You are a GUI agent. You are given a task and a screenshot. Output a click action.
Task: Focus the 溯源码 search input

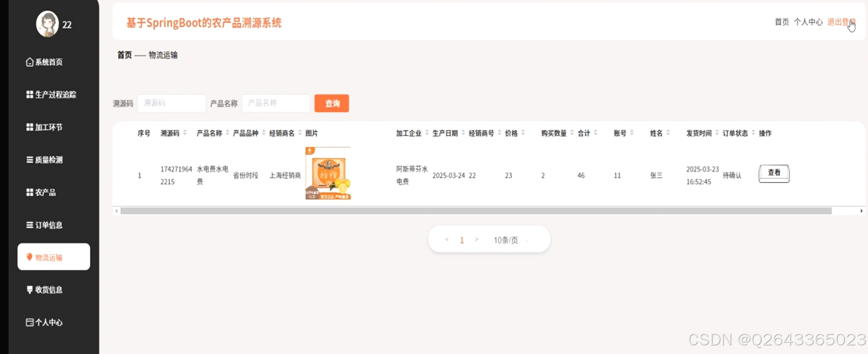click(x=171, y=103)
